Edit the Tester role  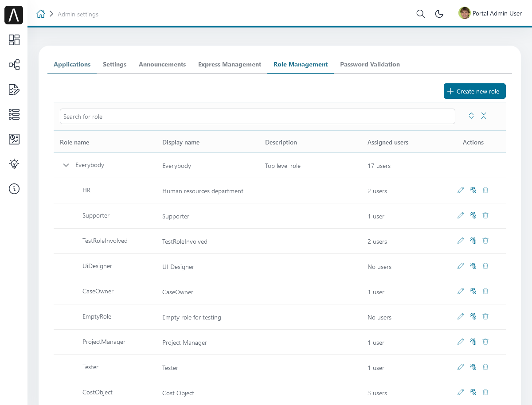point(461,367)
